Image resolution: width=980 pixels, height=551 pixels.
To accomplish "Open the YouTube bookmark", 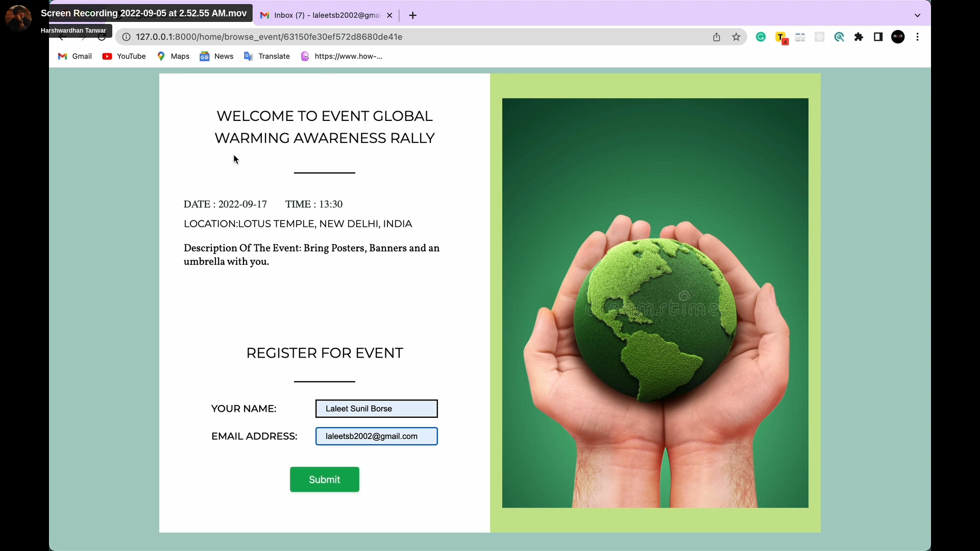I will point(124,56).
